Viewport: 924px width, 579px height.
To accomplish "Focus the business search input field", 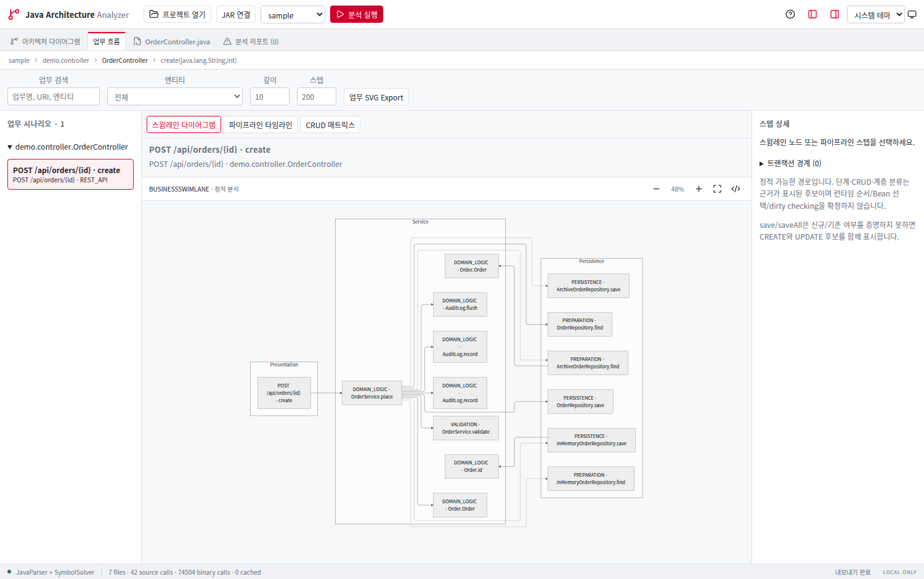I will (x=54, y=97).
